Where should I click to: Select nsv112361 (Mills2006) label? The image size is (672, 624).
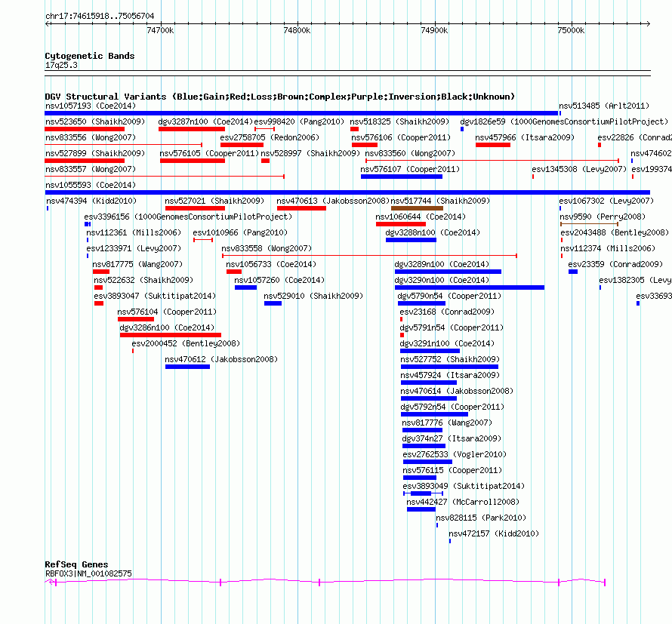(x=134, y=232)
